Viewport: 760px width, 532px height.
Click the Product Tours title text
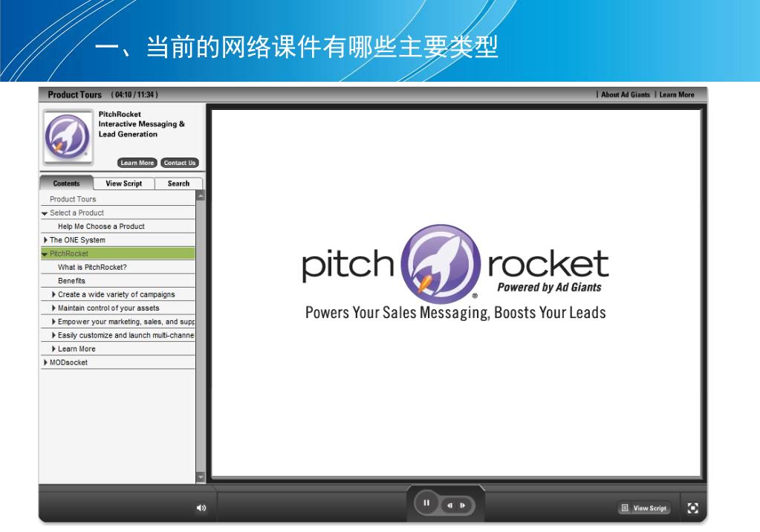tap(74, 94)
